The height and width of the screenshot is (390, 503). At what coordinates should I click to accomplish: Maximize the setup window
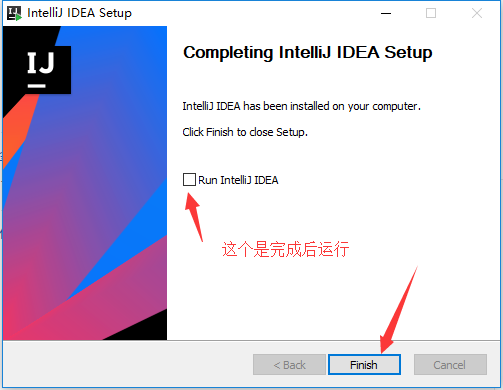[431, 13]
